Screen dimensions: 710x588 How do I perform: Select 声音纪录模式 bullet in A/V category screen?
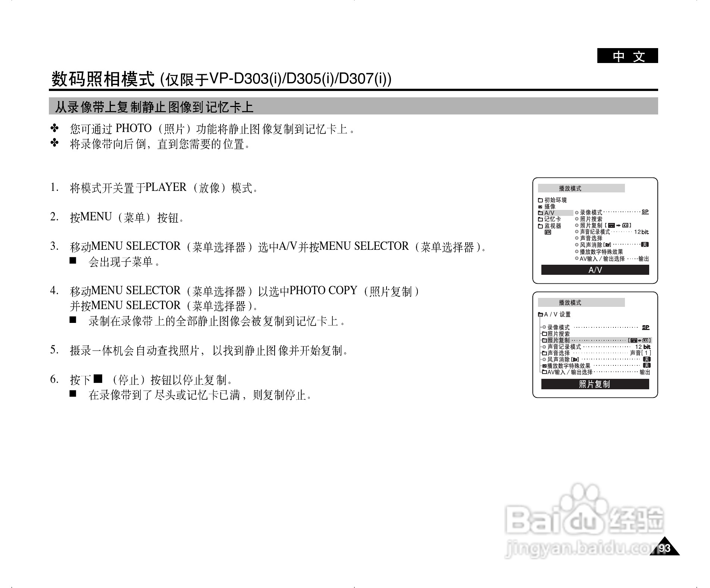tap(577, 232)
